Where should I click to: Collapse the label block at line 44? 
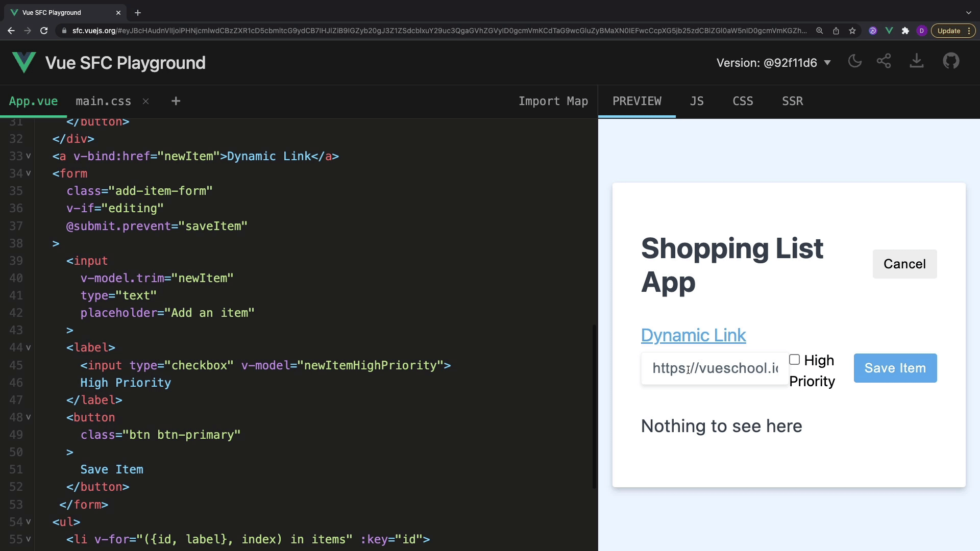tap(29, 347)
